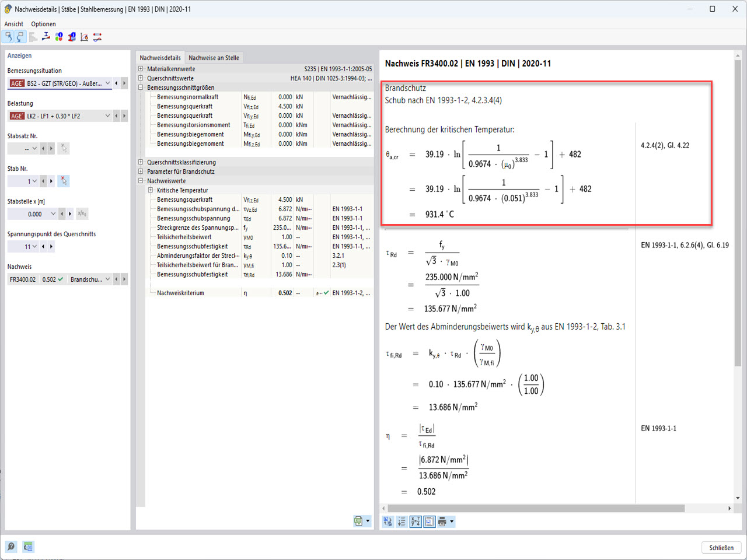Click the line spacing icon in the report toolbar
Viewport: 747px width, 560px height.
(x=402, y=521)
